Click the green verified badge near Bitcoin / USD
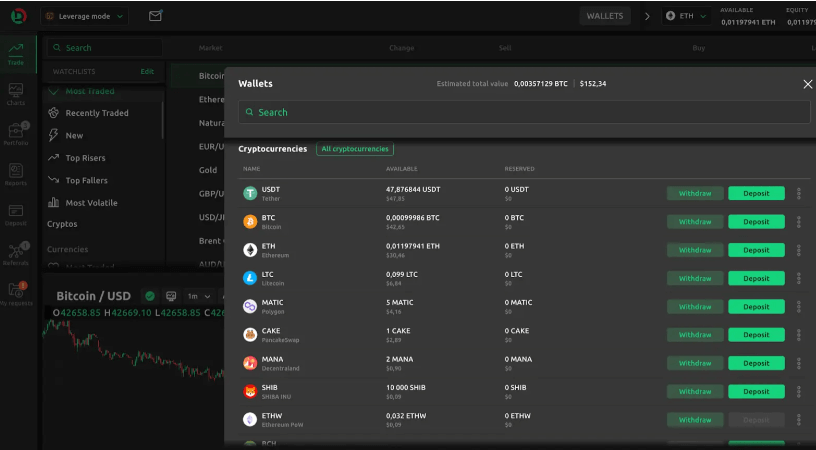 [150, 296]
